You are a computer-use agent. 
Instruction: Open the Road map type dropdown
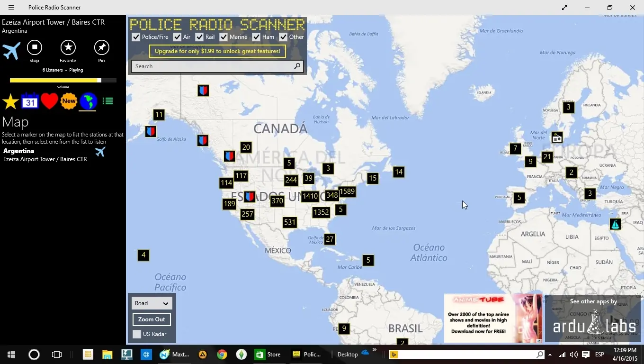[x=152, y=303]
